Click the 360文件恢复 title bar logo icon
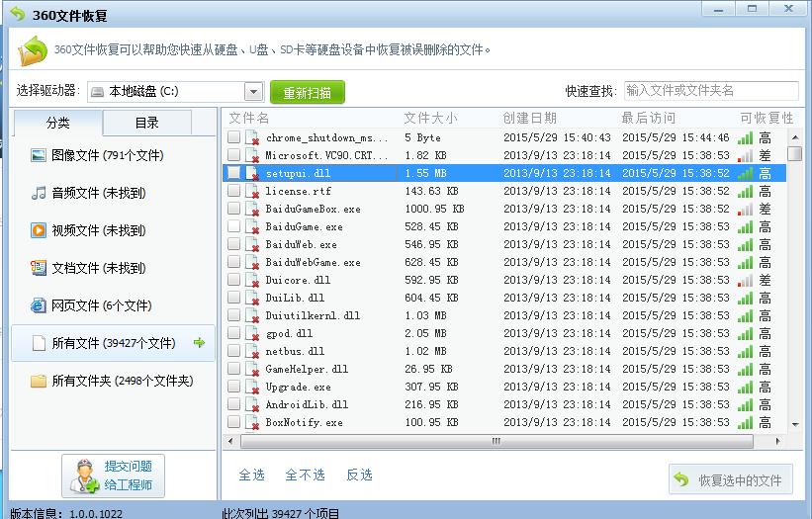This screenshot has height=519, width=812. click(x=17, y=14)
